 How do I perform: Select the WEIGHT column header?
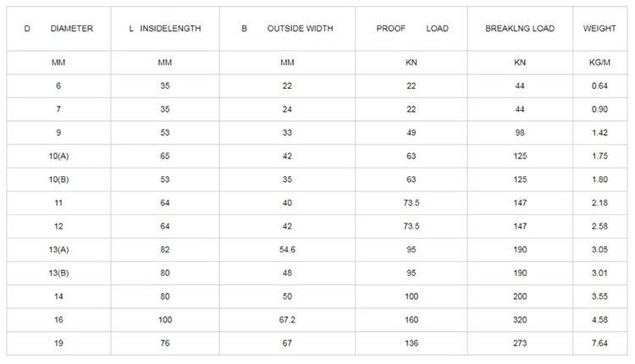599,29
